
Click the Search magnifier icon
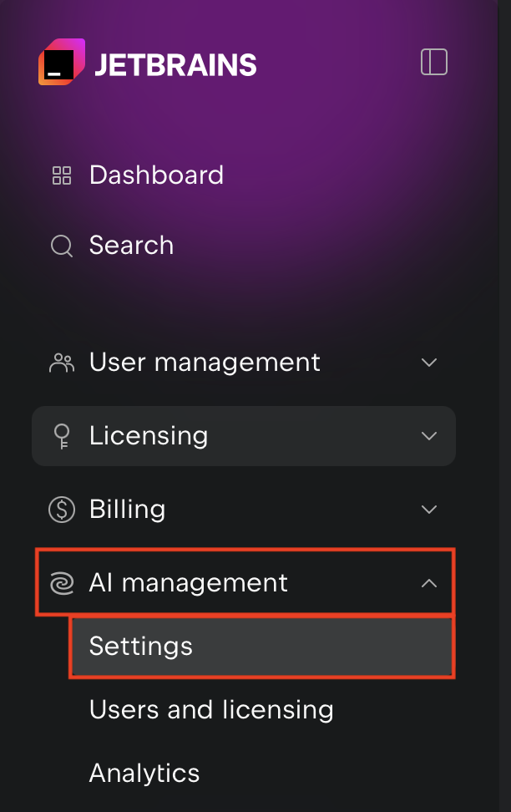point(62,246)
